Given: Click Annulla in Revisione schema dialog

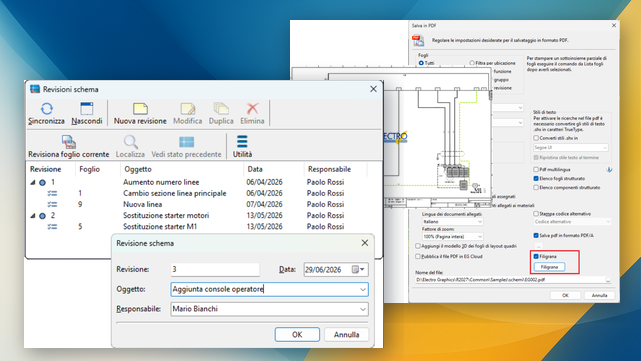Looking at the screenshot, I should 346,334.
